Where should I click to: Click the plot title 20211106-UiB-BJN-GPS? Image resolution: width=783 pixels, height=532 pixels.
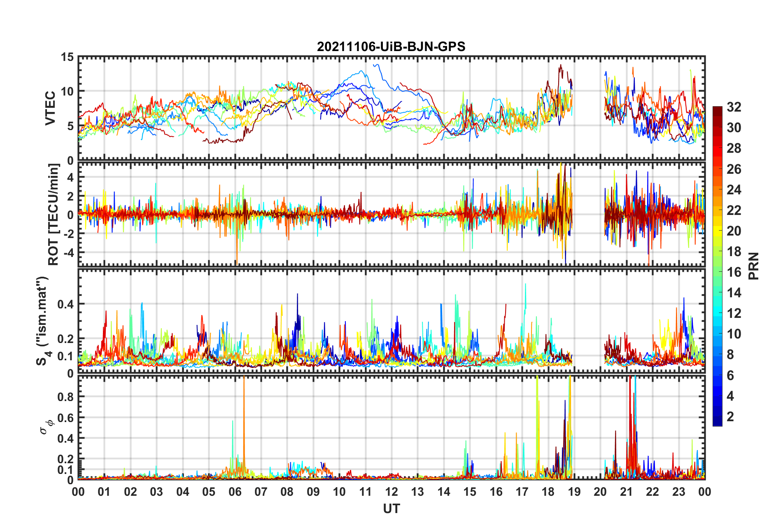(391, 47)
